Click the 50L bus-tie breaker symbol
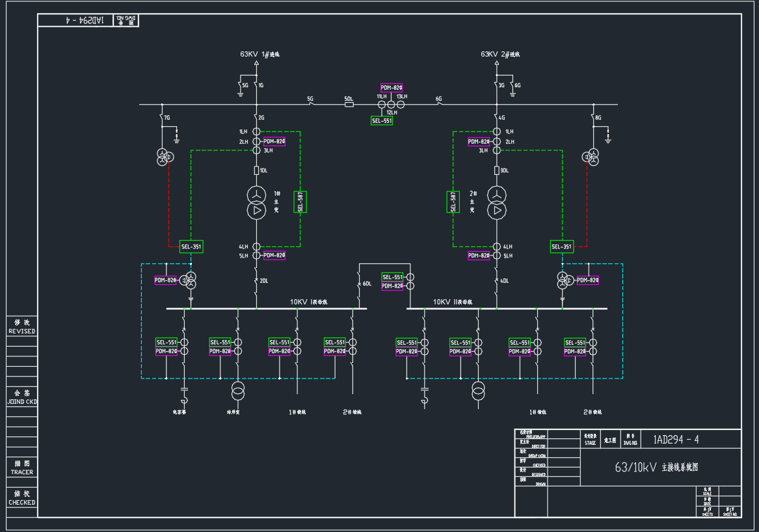 pos(349,104)
